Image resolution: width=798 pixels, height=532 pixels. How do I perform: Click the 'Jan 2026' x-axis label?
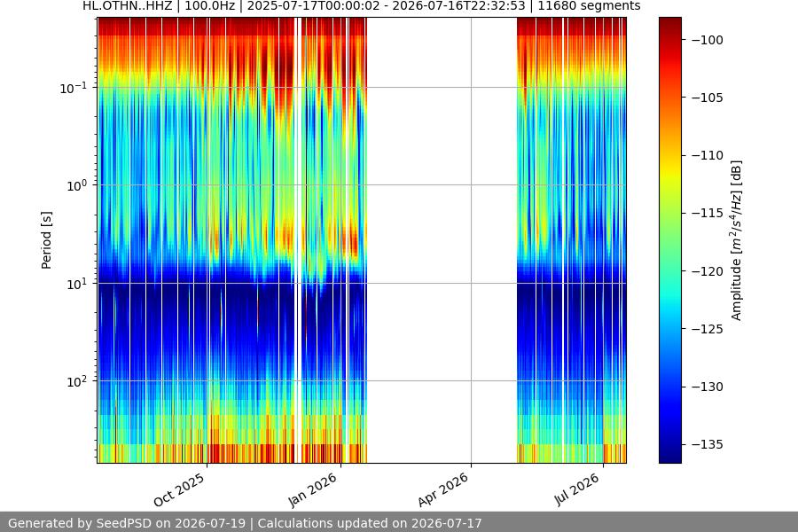click(312, 489)
